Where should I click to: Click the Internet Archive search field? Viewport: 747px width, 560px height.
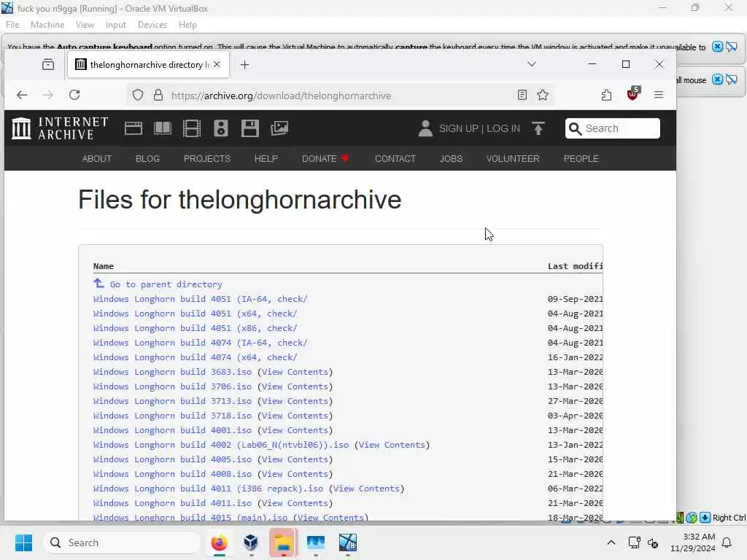coord(613,128)
